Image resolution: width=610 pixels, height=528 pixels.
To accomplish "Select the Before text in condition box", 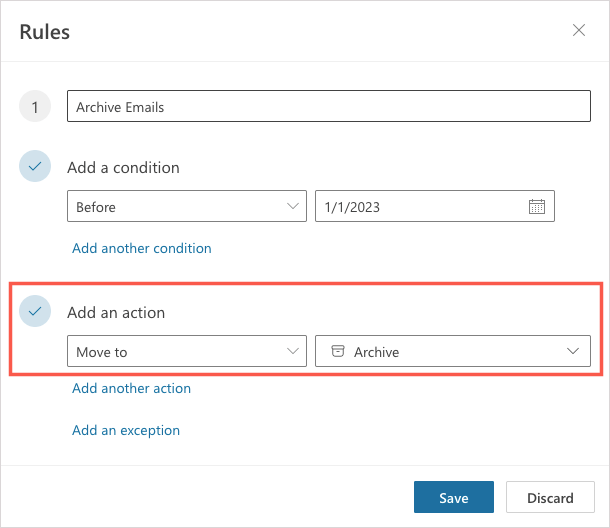I will click(x=96, y=207).
